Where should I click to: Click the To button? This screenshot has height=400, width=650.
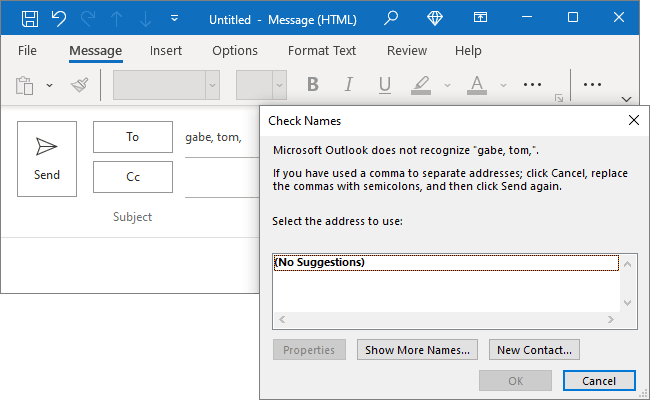click(133, 137)
